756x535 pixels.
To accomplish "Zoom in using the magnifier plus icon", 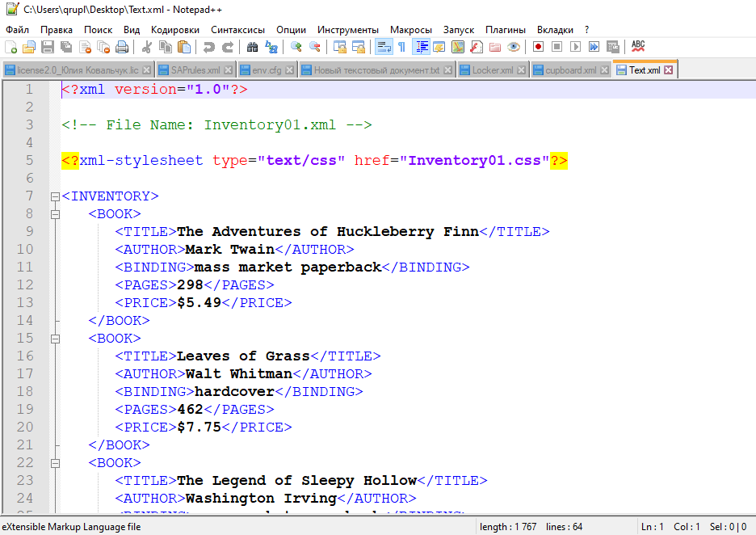I will [296, 47].
